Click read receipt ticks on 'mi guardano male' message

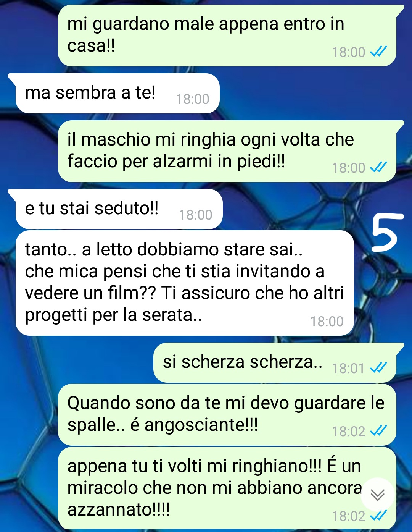[379, 52]
